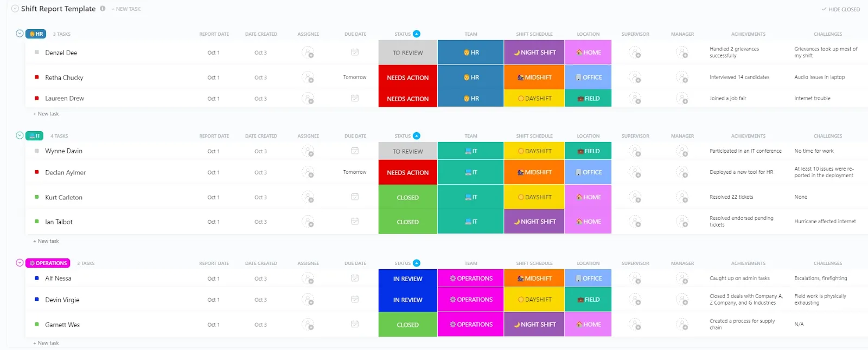The width and height of the screenshot is (868, 350).
Task: Click status sort arrow in OPERATIONS header
Action: click(x=417, y=263)
